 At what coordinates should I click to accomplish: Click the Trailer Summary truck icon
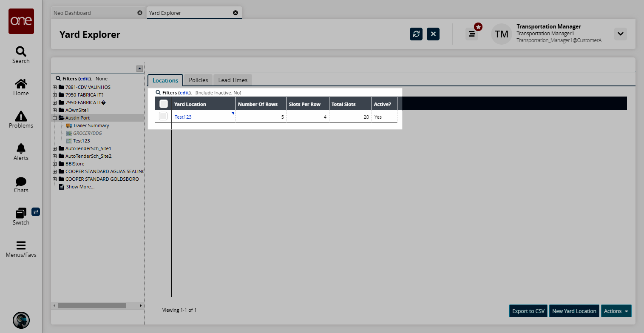pyautogui.click(x=69, y=125)
